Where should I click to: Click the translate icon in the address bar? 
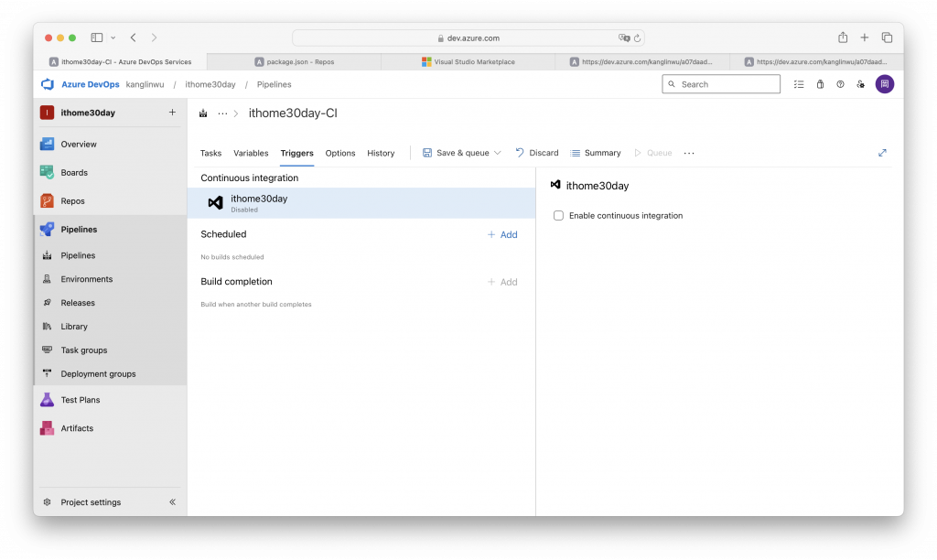pos(624,38)
